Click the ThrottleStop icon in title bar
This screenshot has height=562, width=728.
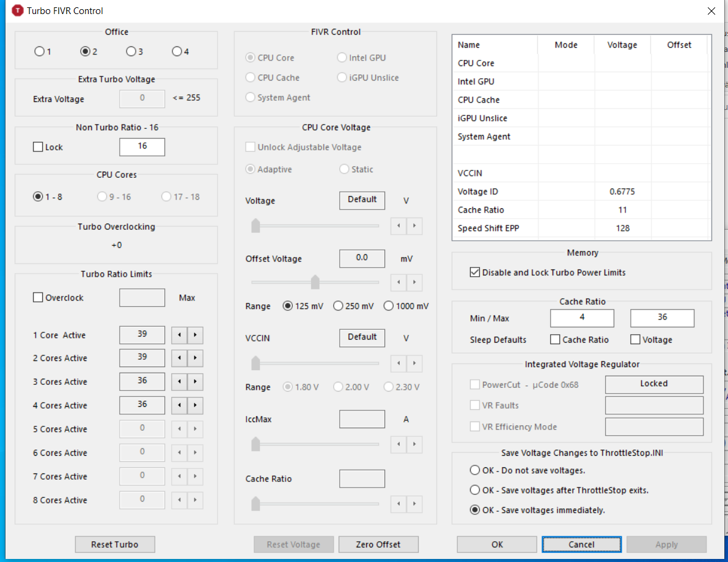[x=17, y=11]
